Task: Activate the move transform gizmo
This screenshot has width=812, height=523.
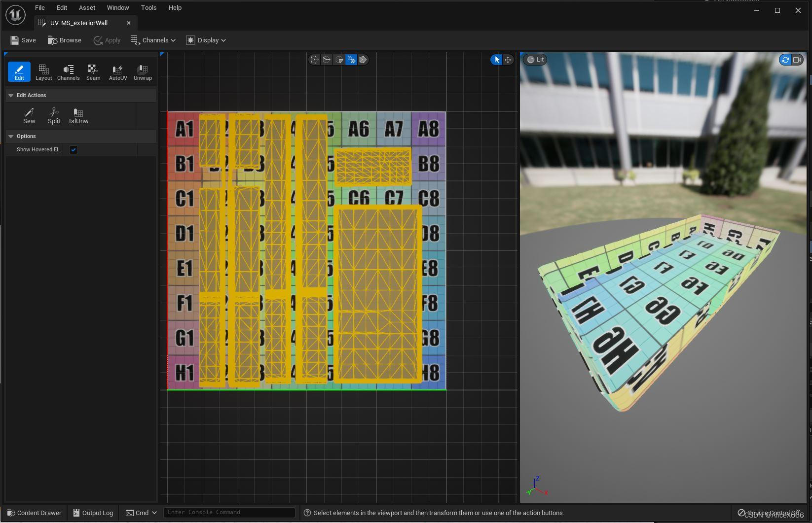Action: (508, 60)
